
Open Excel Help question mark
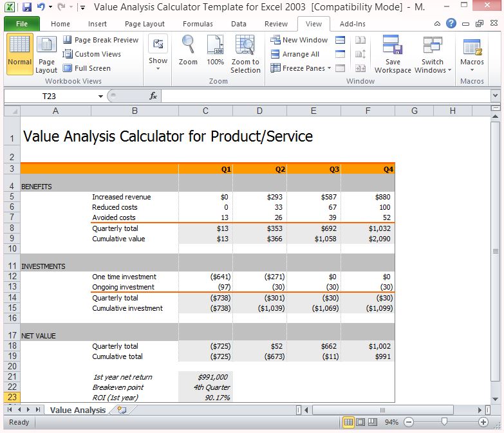click(451, 23)
